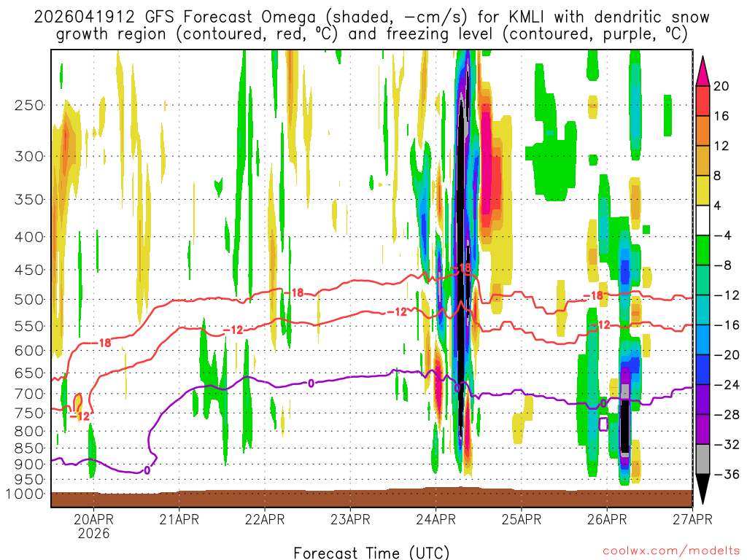Click the 1000 pressure level label
The image size is (747, 560).
(25, 494)
